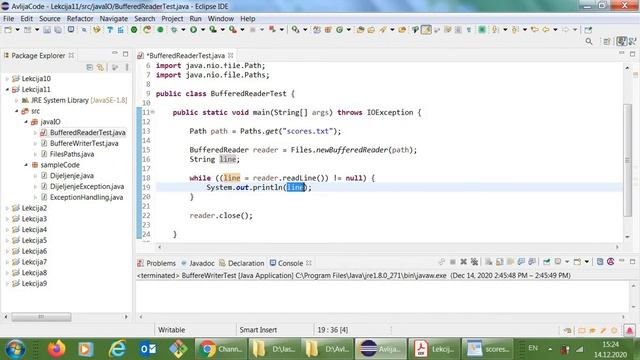The width and height of the screenshot is (640, 360).
Task: Open Display Selected Console dropdown arrow
Action: point(567,262)
